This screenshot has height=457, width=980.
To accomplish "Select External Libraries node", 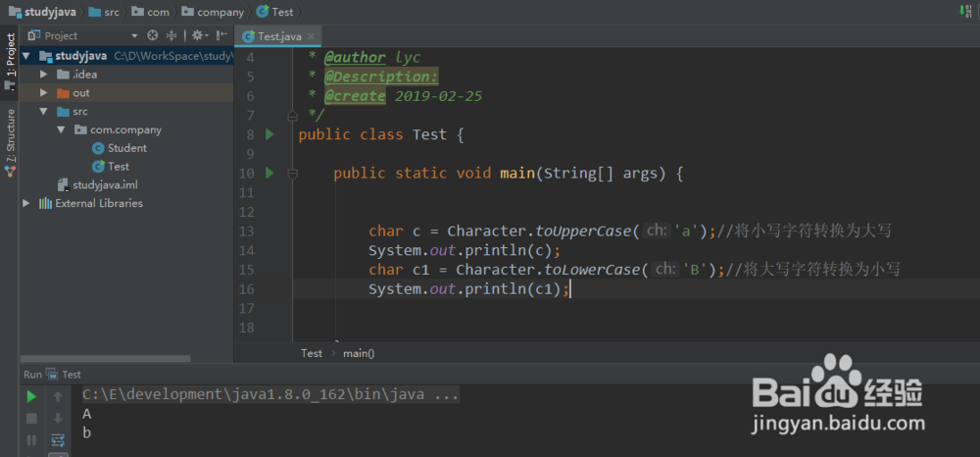I will tap(99, 203).
